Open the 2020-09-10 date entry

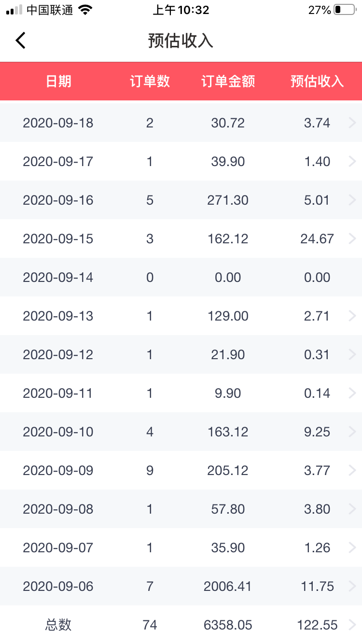click(58, 432)
